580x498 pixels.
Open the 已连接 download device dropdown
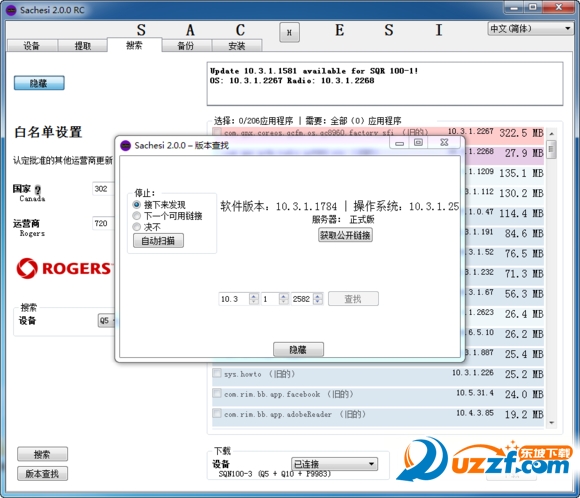point(334,464)
